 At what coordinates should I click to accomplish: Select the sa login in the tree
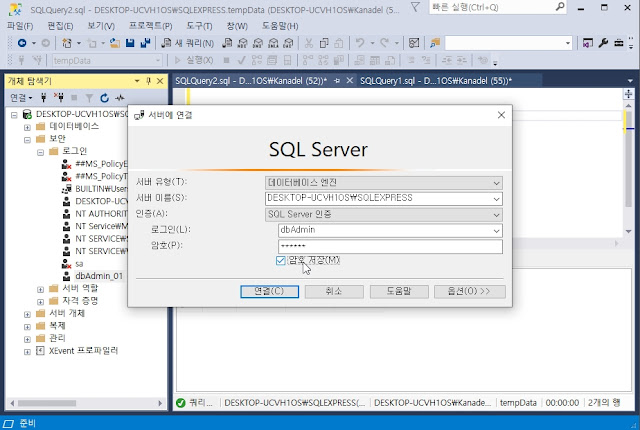coord(79,264)
